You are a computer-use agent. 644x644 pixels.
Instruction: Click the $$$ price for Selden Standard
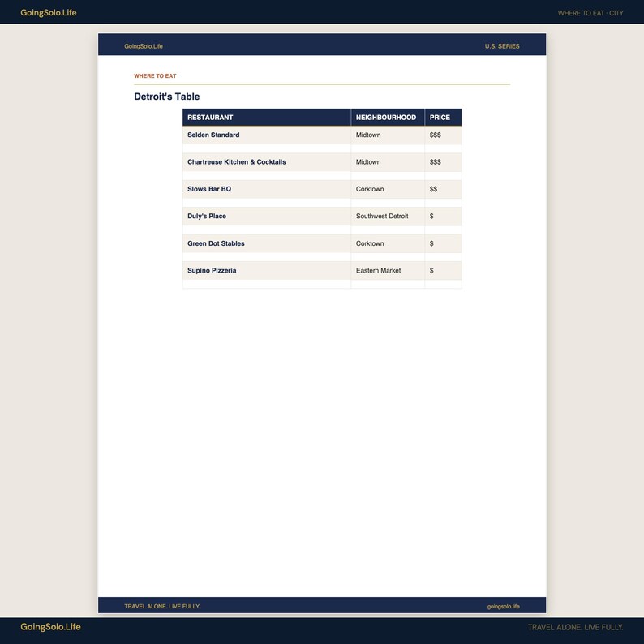[435, 135]
